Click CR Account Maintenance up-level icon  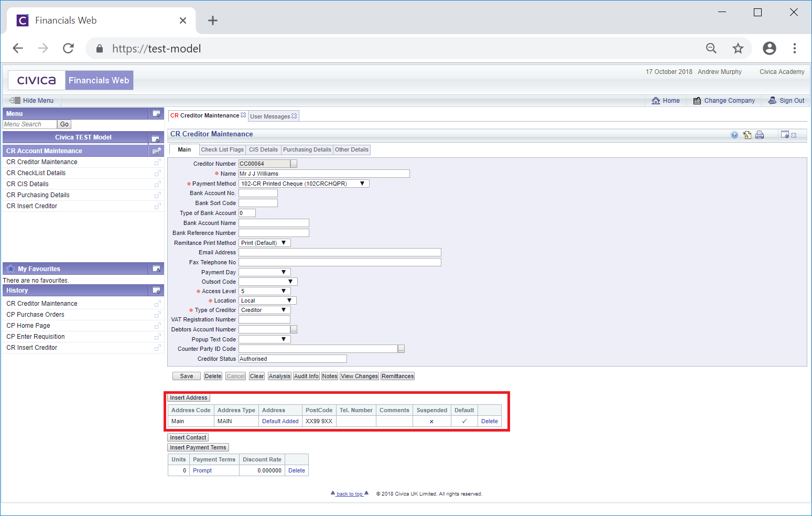click(156, 151)
